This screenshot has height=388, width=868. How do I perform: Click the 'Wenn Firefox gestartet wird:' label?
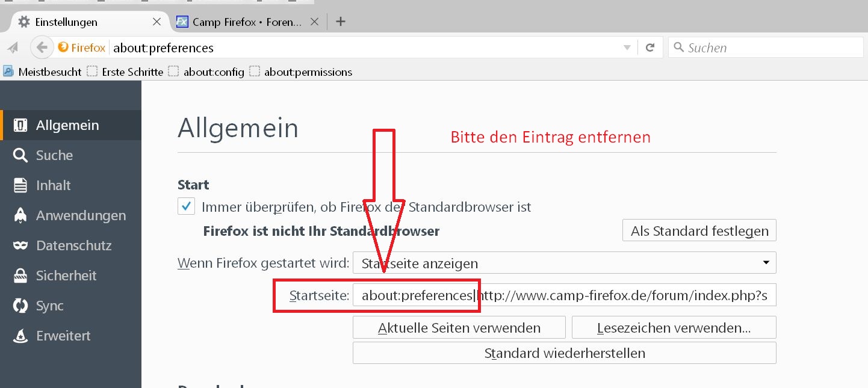tap(263, 263)
